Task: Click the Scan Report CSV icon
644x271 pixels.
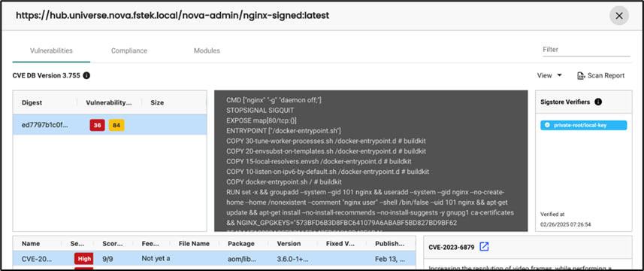Action: point(581,76)
